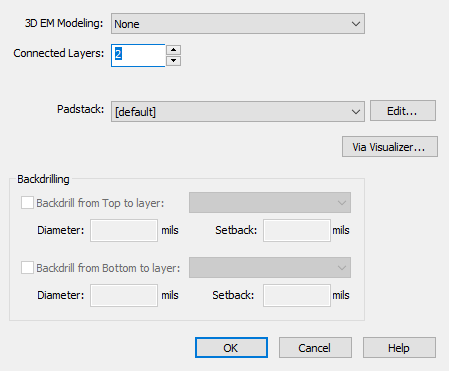This screenshot has height=371, width=449.
Task: Click the Padstack dropdown chevron arrow
Action: [x=356, y=112]
